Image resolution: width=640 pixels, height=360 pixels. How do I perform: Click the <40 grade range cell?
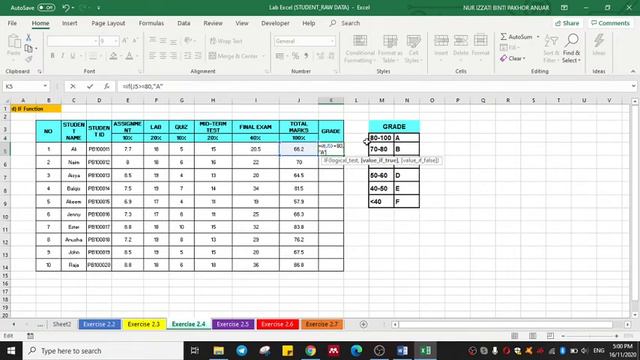[381, 202]
